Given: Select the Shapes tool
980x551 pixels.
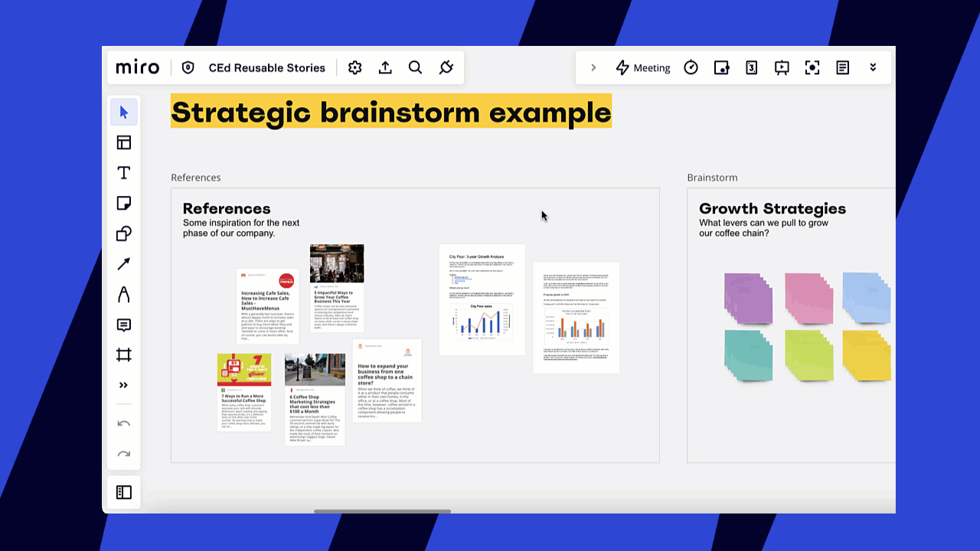Looking at the screenshot, I should pos(124,234).
